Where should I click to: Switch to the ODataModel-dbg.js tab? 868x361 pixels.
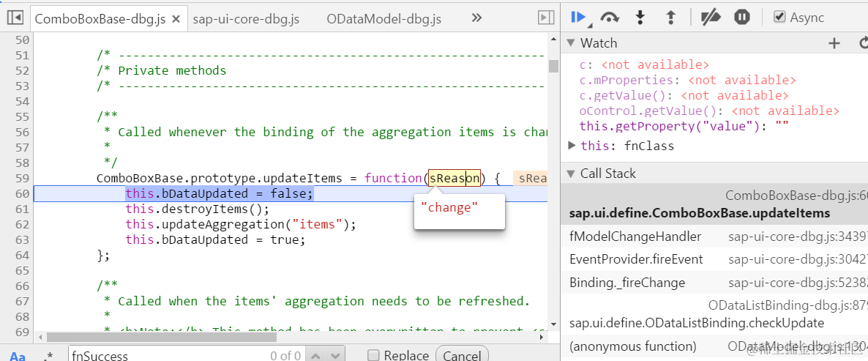pyautogui.click(x=384, y=19)
